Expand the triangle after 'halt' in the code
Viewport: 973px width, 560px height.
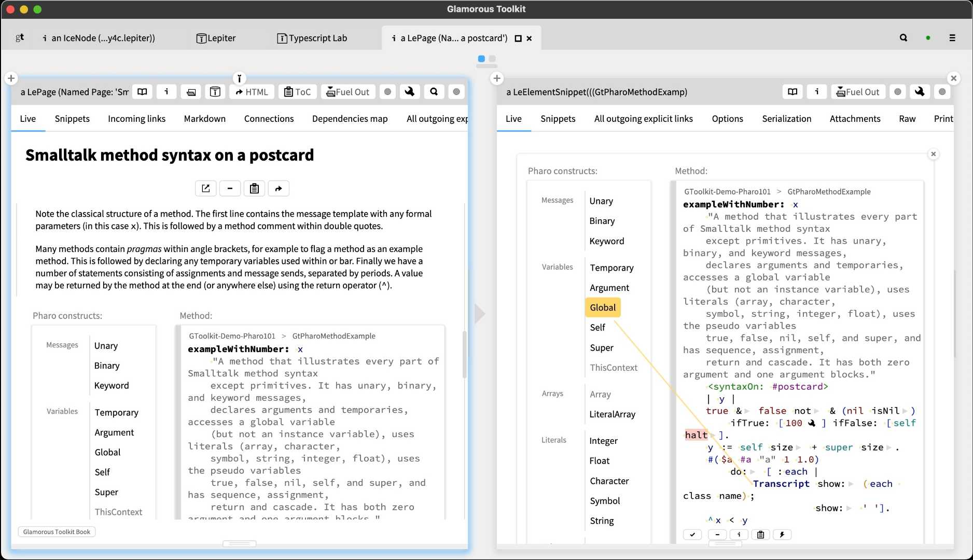[713, 436]
